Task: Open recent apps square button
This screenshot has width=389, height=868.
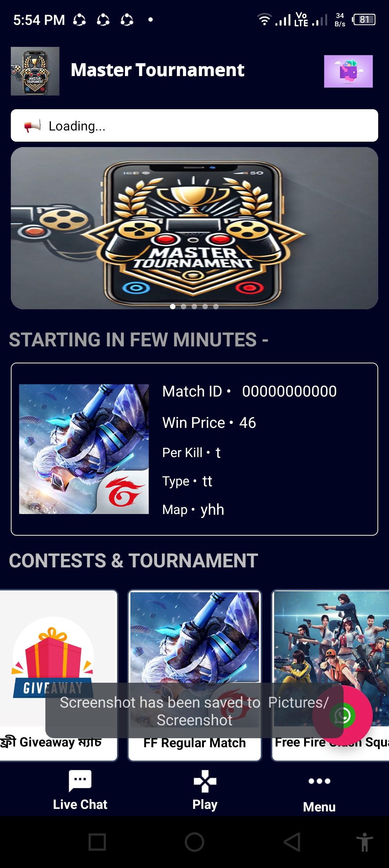Action: click(97, 842)
